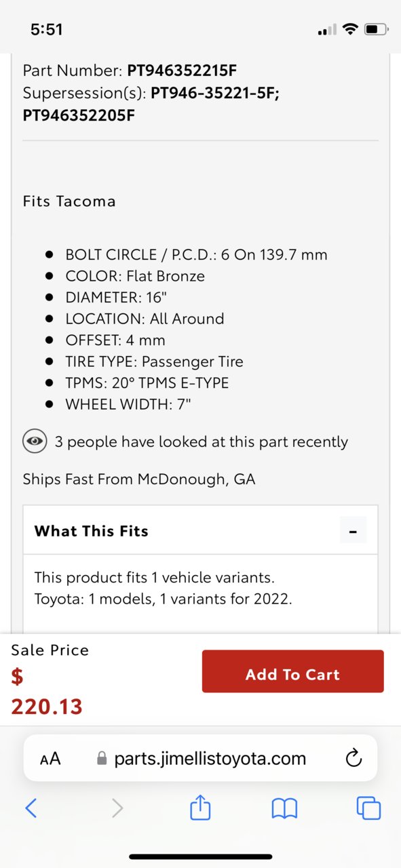Tap the Wi-Fi status icon
The image size is (401, 868).
coord(350,29)
